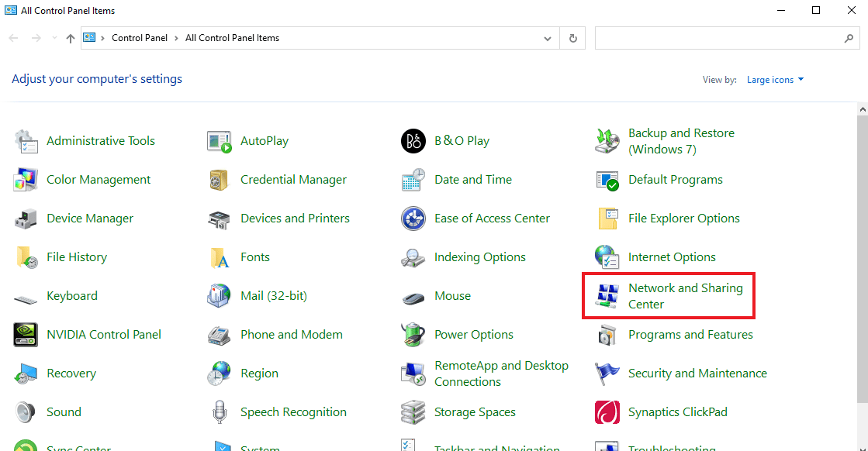Click the Power Options battery icon
868x451 pixels.
(413, 335)
